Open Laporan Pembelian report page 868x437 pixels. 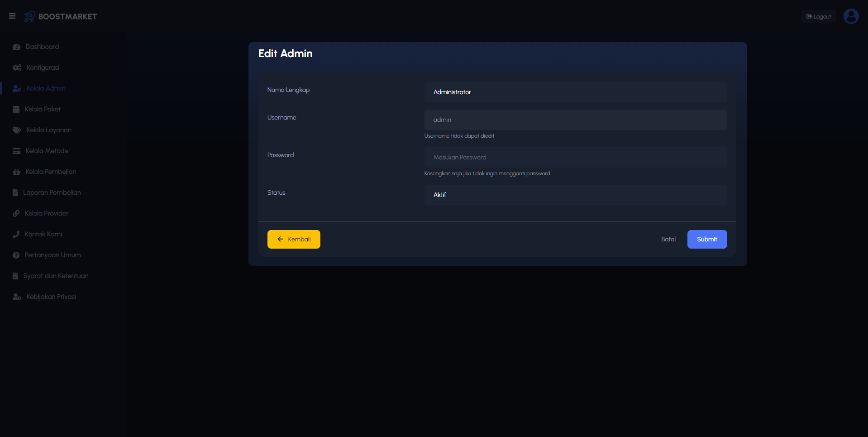52,192
